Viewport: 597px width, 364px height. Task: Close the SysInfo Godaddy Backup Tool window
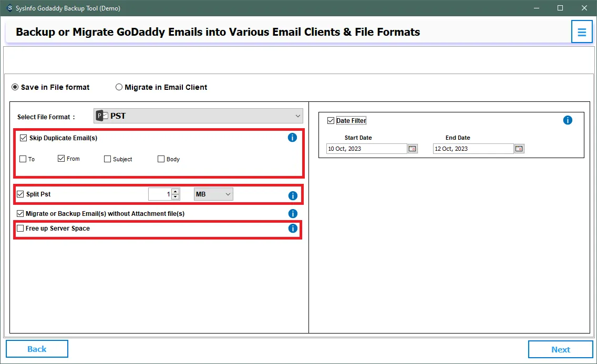[x=584, y=8]
